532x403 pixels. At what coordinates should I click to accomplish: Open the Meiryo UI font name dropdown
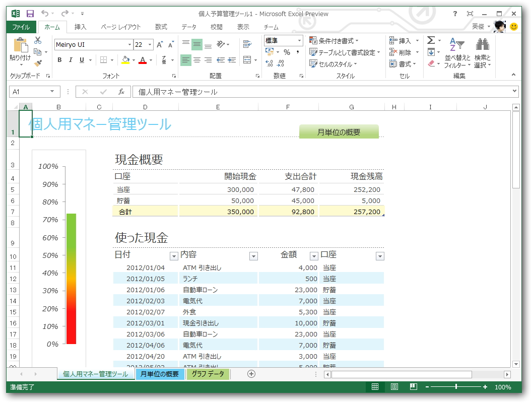(x=129, y=44)
